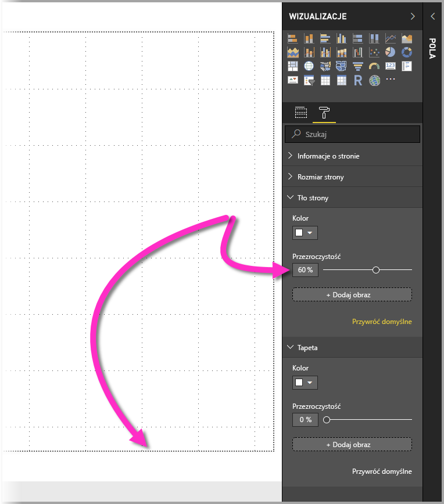This screenshot has width=444, height=504.
Task: Select the funnel chart visual
Action: click(358, 66)
